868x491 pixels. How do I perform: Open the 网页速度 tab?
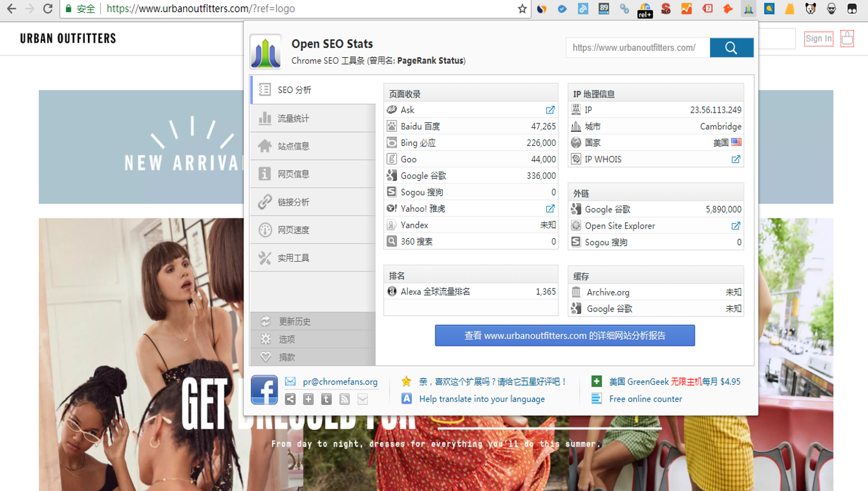[x=313, y=230]
